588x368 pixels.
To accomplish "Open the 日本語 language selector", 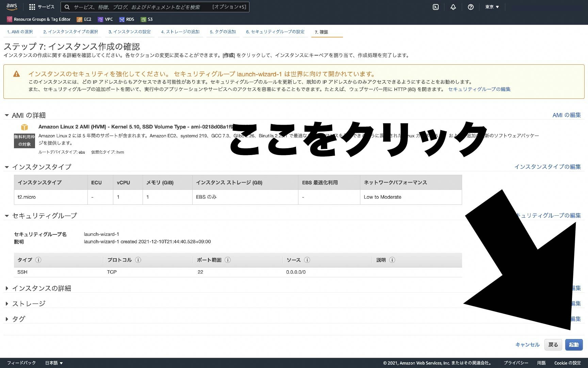I will click(x=54, y=363).
